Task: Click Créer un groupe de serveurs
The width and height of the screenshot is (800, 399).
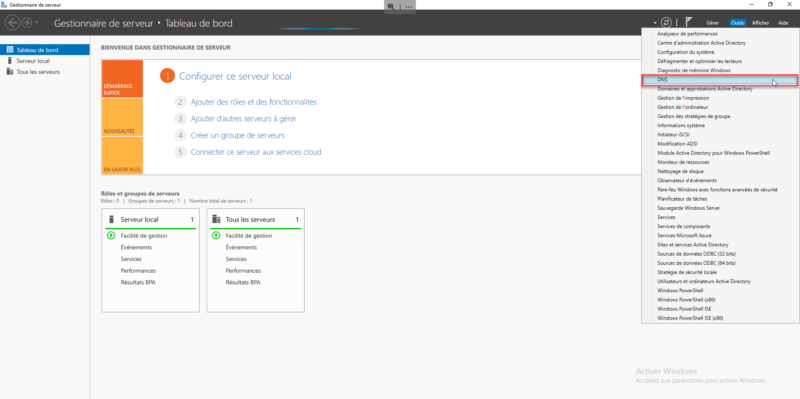Action: tap(238, 136)
